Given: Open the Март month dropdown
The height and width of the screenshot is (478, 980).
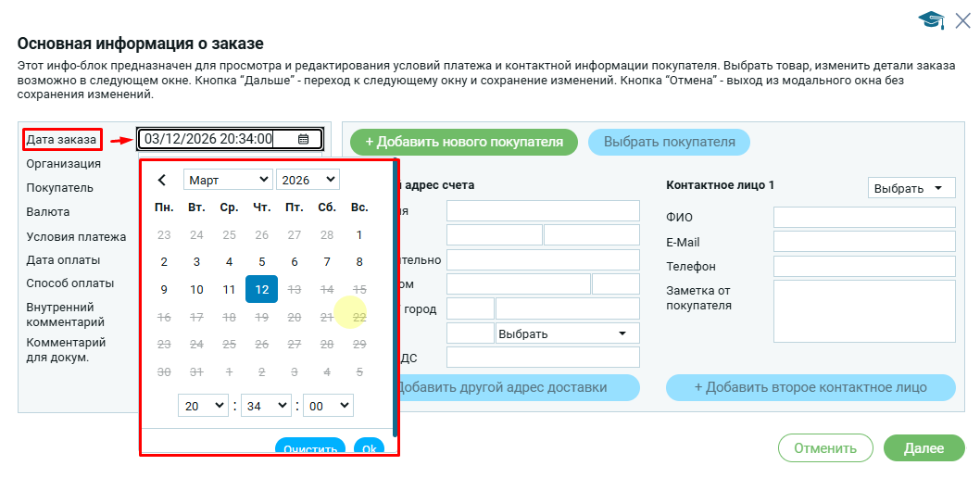Looking at the screenshot, I should pyautogui.click(x=228, y=180).
